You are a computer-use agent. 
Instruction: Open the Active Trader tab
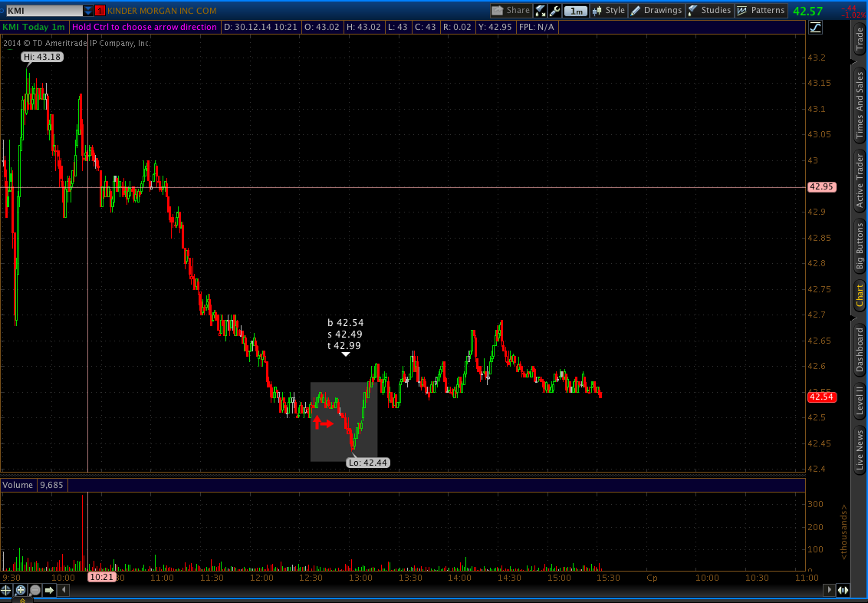[x=859, y=181]
